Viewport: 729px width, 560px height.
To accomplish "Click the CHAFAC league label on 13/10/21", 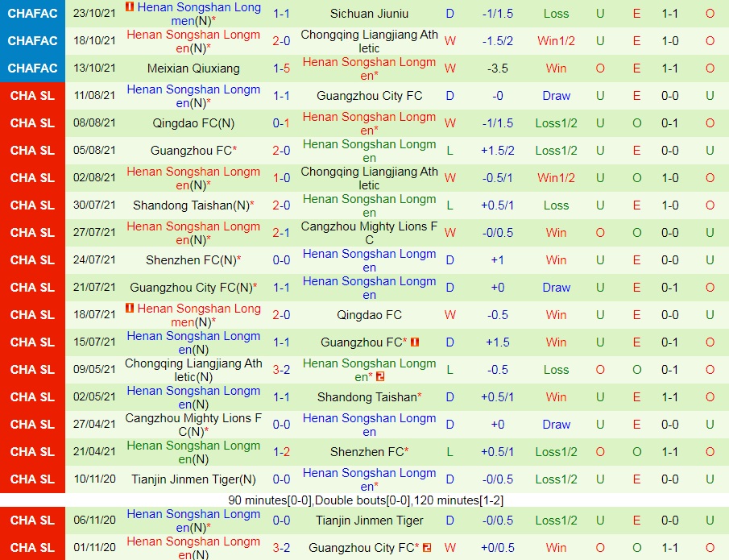I will (32, 68).
